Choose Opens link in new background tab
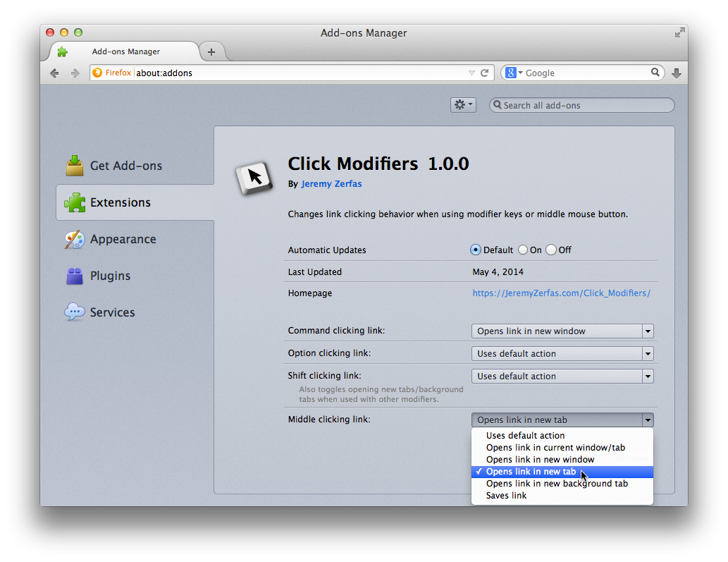728x562 pixels. (x=557, y=484)
